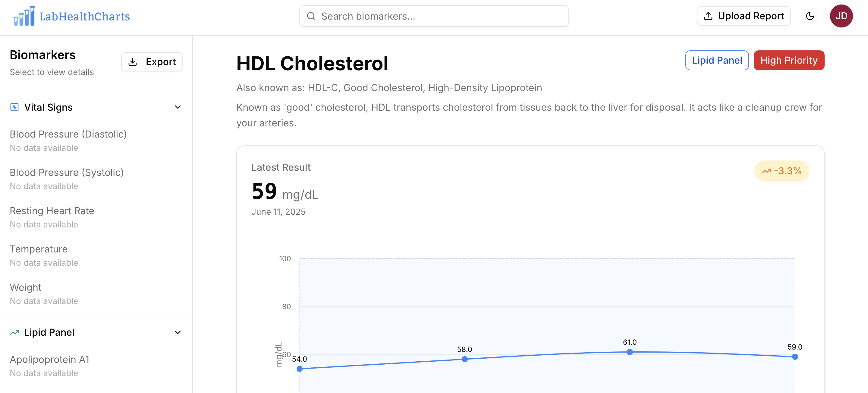The image size is (868, 393).
Task: Collapse the Vital Signs section chevron
Action: (178, 107)
